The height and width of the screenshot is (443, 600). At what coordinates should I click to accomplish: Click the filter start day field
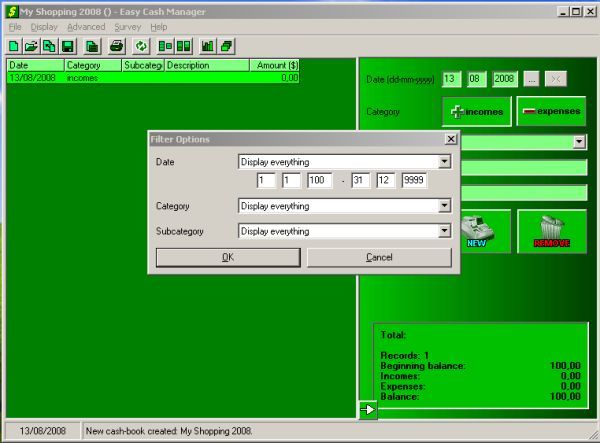pyautogui.click(x=266, y=180)
